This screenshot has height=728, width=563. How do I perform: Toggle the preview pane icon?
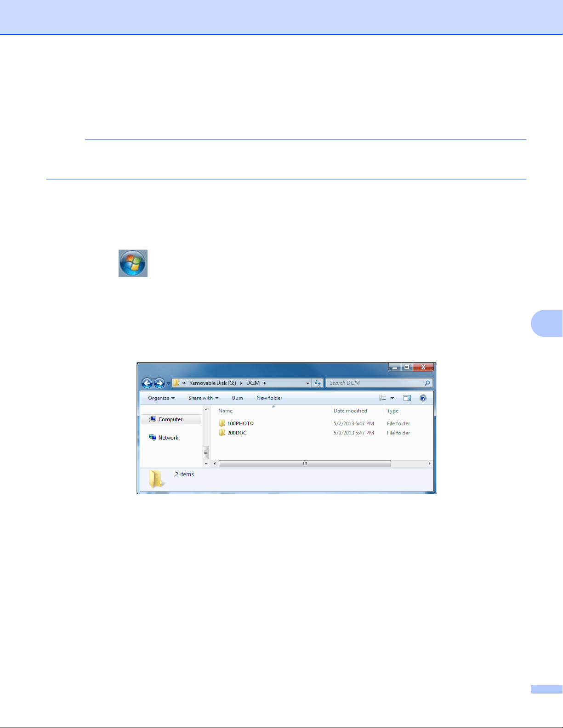pyautogui.click(x=407, y=398)
